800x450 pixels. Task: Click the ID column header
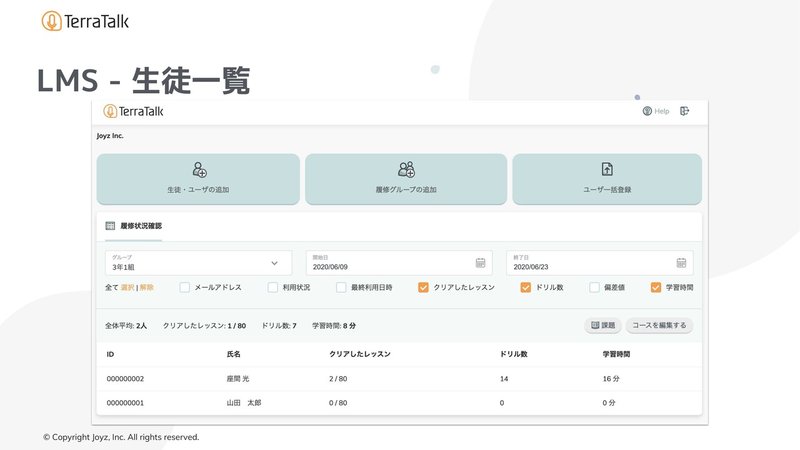(110, 354)
